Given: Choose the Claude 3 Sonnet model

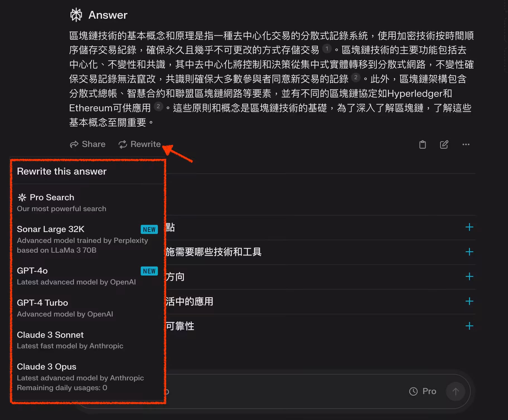Looking at the screenshot, I should pos(88,340).
